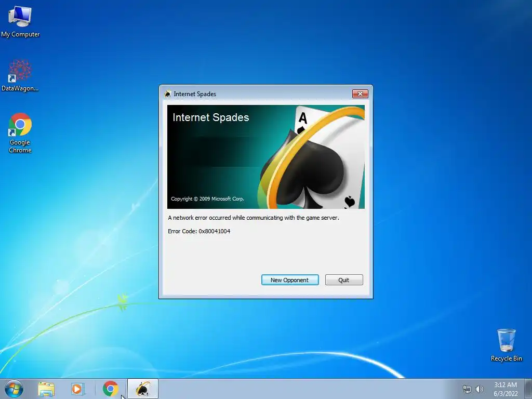Click the New Opponent button

(290, 280)
